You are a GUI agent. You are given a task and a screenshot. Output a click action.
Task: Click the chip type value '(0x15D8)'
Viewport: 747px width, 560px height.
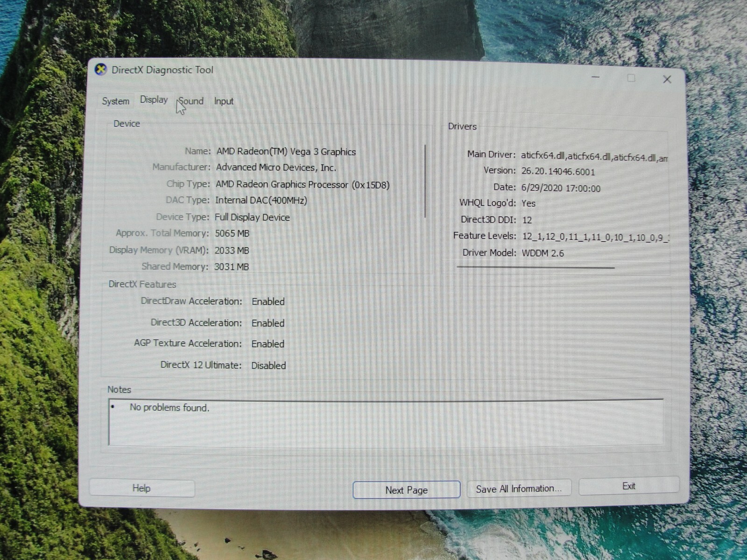click(x=371, y=185)
